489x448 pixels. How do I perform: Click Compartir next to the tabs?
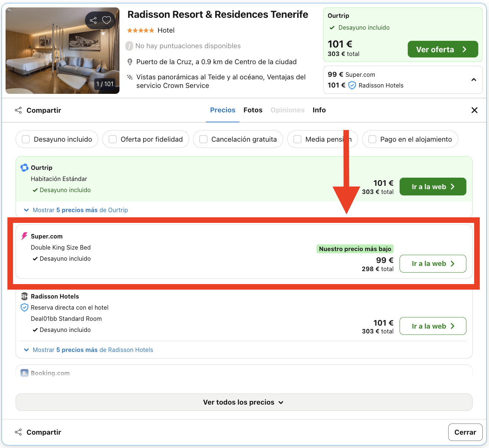38,110
